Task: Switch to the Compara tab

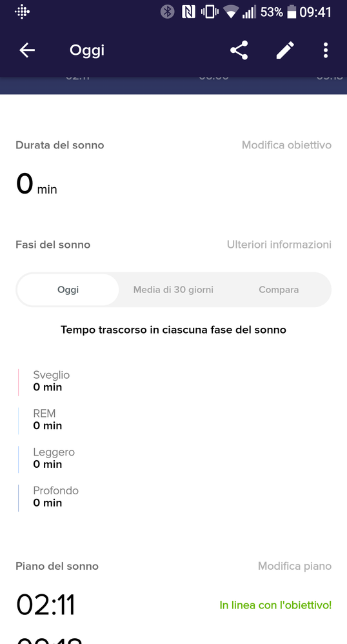Action: tap(279, 290)
